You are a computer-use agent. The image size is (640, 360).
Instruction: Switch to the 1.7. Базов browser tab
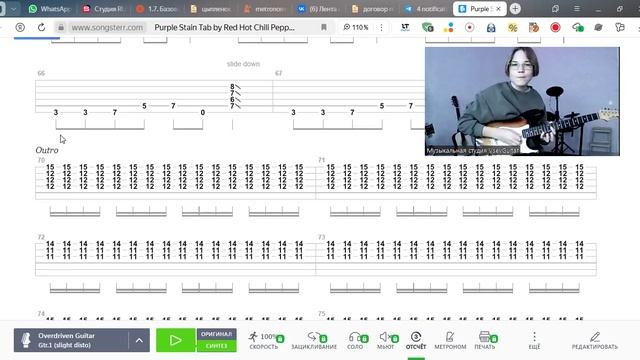coord(157,9)
